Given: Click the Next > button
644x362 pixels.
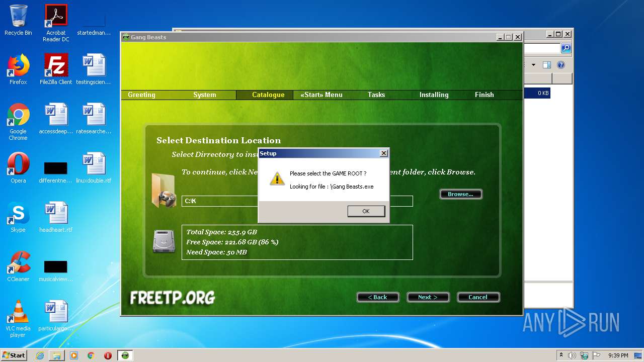Looking at the screenshot, I should pos(428,297).
